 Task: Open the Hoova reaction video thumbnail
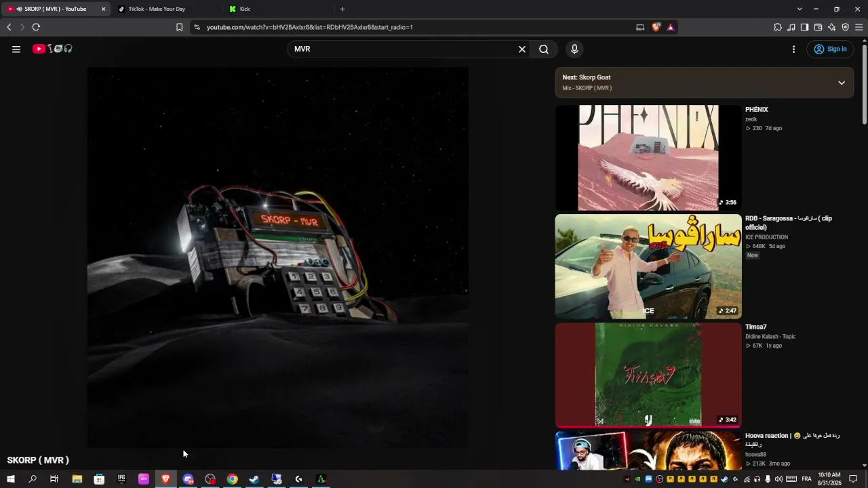[648, 450]
